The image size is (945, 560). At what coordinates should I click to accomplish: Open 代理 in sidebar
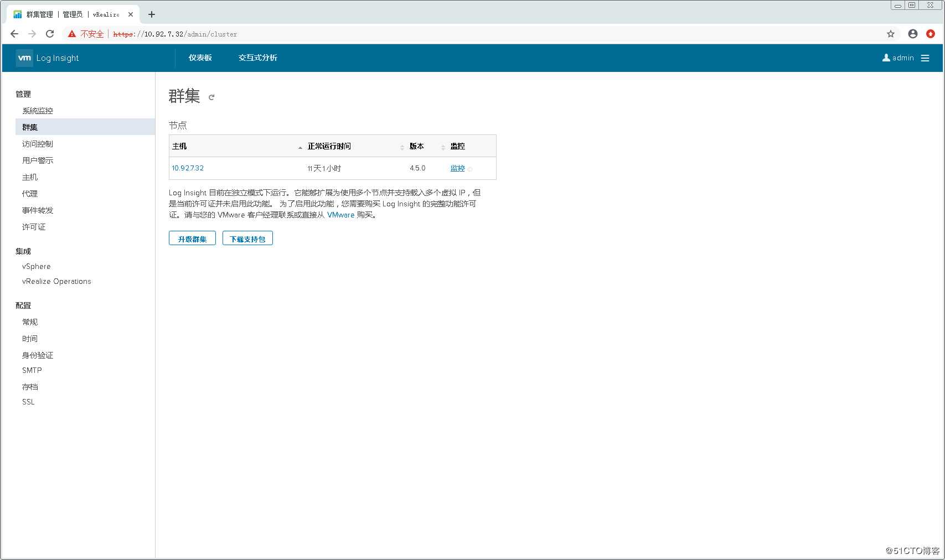[x=30, y=194]
